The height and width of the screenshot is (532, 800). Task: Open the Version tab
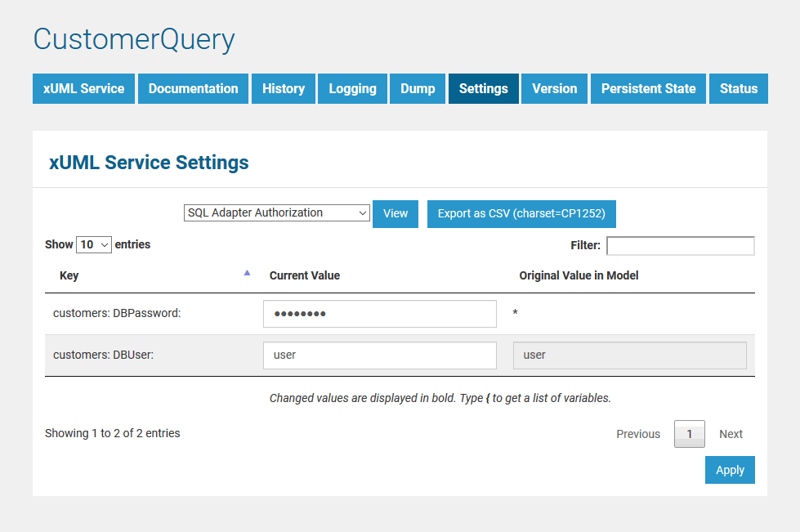click(554, 88)
